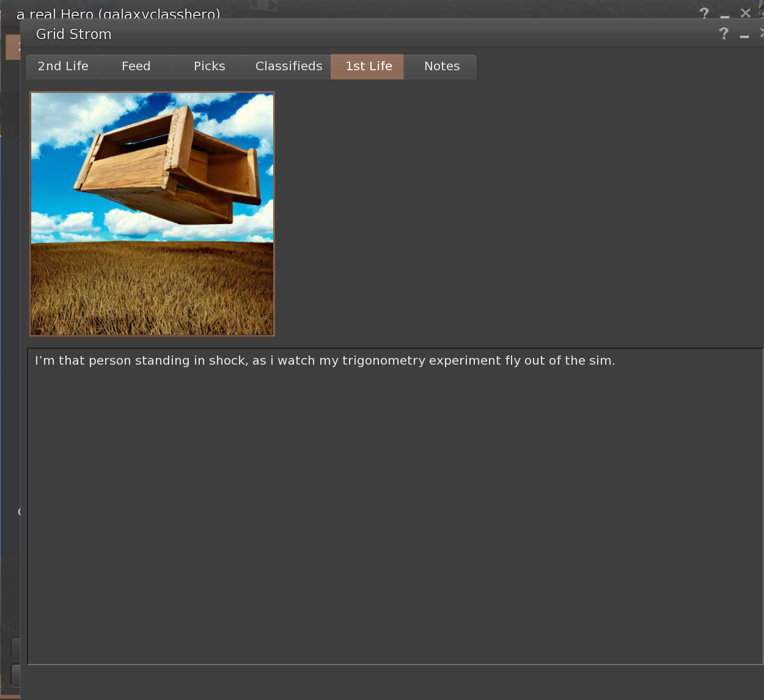764x700 pixels.
Task: Minimize the Grid Strom profile window
Action: pos(744,35)
